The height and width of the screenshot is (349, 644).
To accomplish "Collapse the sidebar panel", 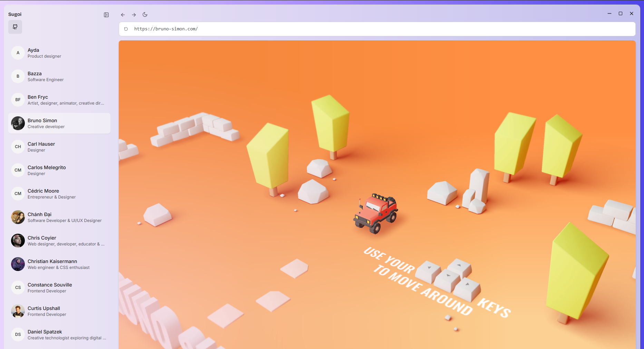I will tap(106, 15).
